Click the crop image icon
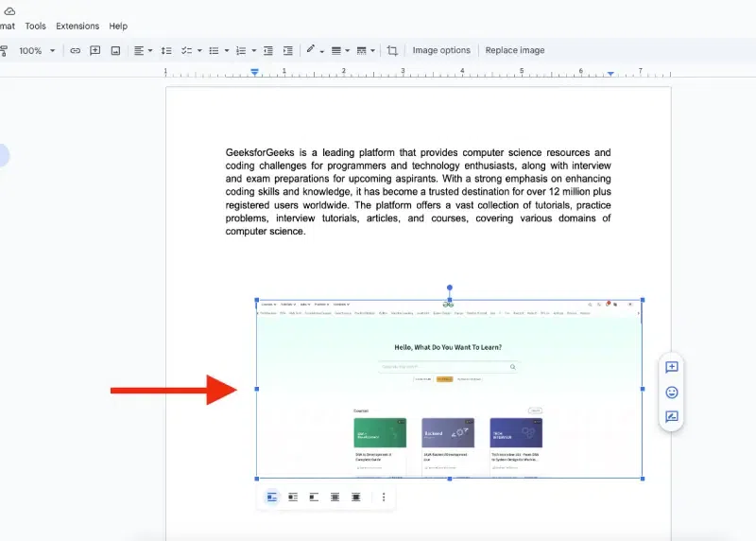The height and width of the screenshot is (541, 756). (x=392, y=51)
